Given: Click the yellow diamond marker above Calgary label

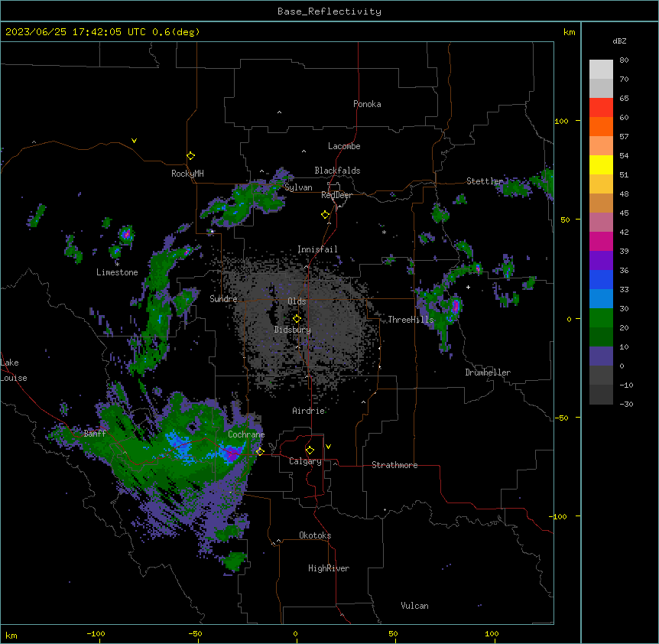Looking at the screenshot, I should (x=310, y=450).
